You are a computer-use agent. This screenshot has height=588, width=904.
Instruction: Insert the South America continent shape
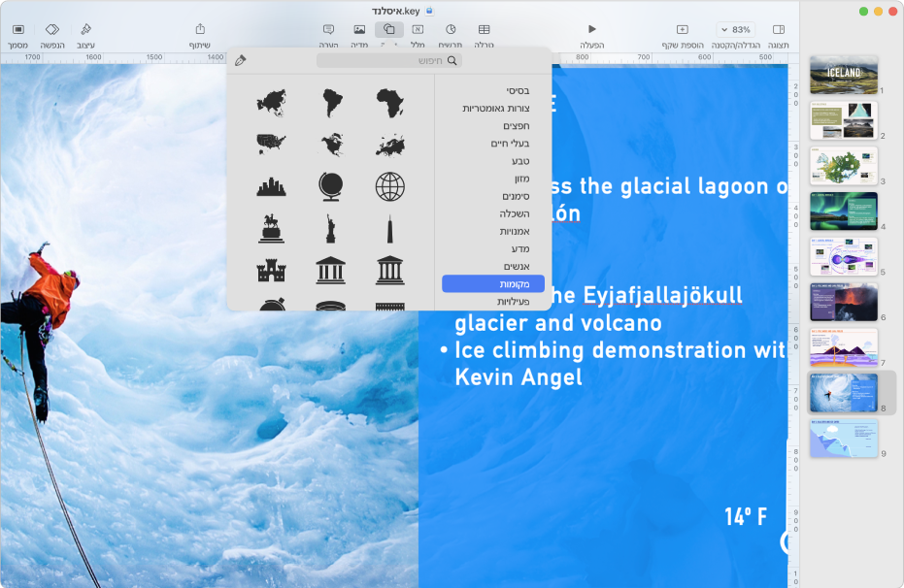coord(332,103)
